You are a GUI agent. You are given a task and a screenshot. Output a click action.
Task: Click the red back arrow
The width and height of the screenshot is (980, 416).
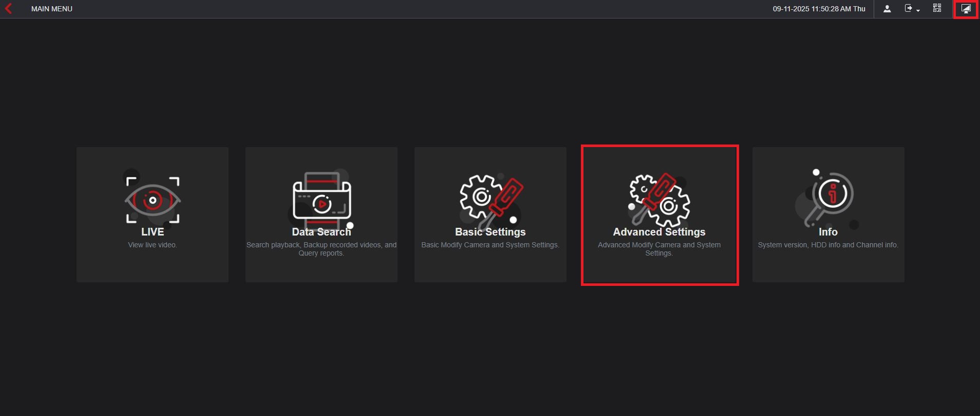click(8, 9)
